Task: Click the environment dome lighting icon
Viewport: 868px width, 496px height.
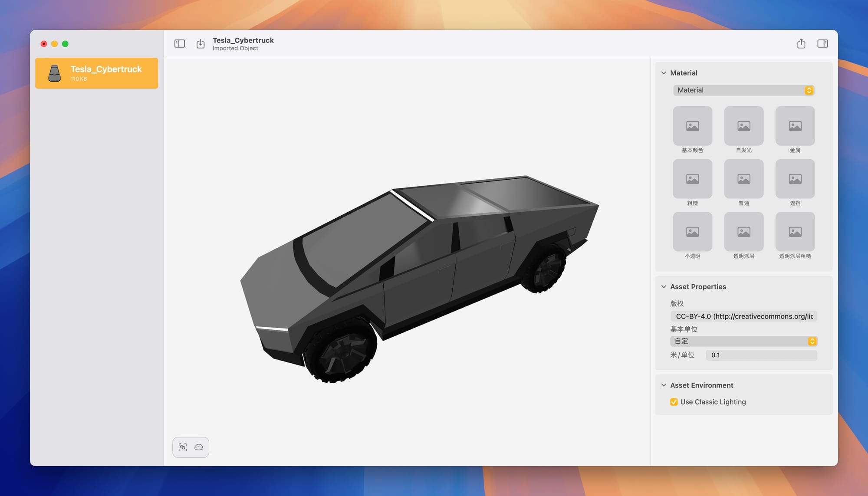Action: point(199,447)
